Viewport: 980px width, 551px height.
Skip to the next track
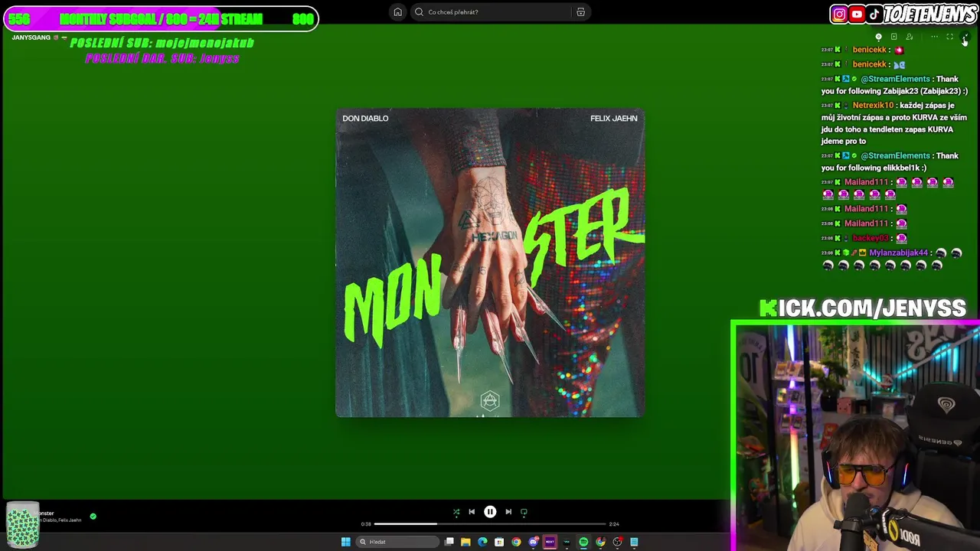tap(508, 512)
